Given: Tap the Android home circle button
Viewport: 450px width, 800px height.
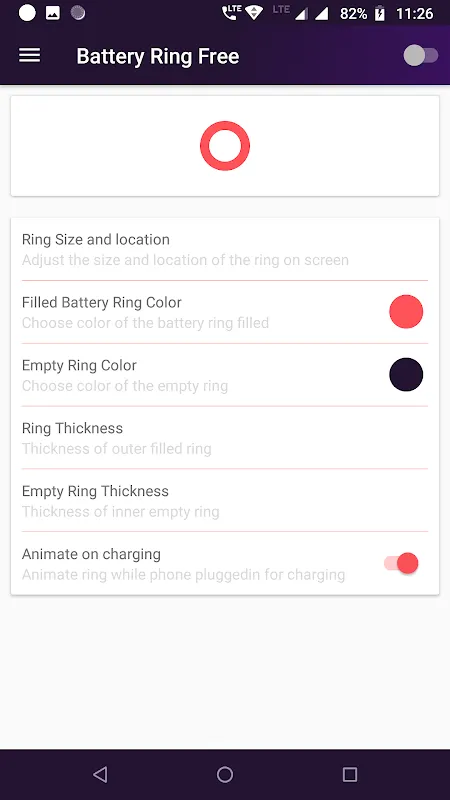Looking at the screenshot, I should [225, 774].
